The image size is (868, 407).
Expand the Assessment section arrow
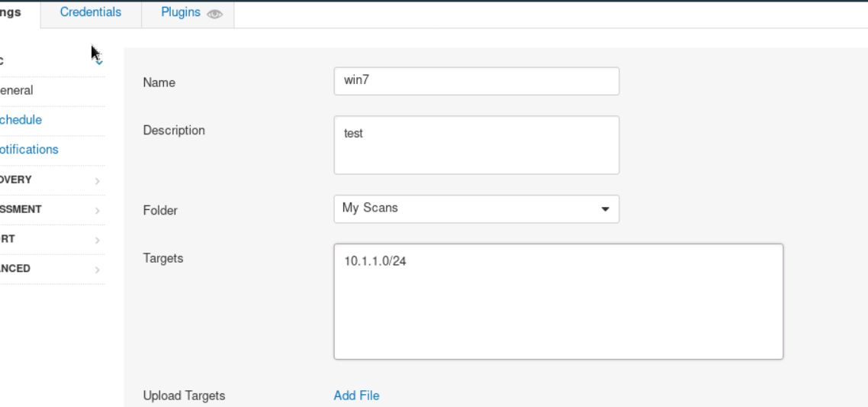[98, 210]
